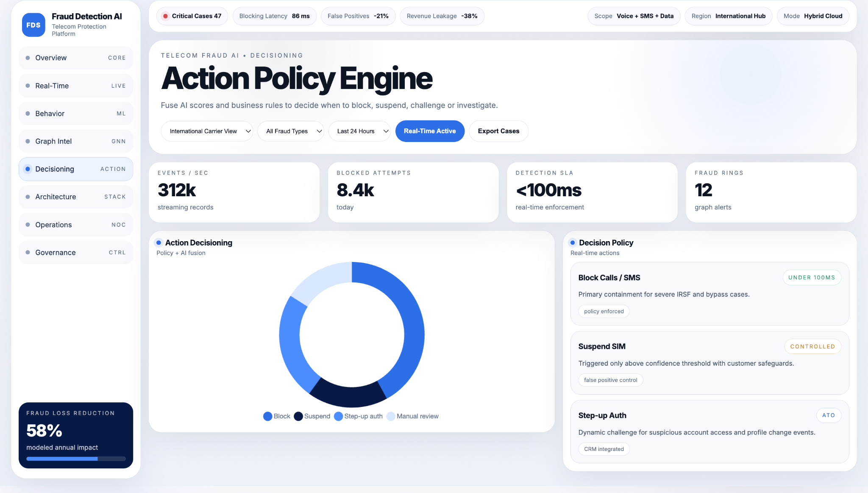Go to Overview in the sidebar
The height and width of the screenshot is (493, 868).
point(76,58)
